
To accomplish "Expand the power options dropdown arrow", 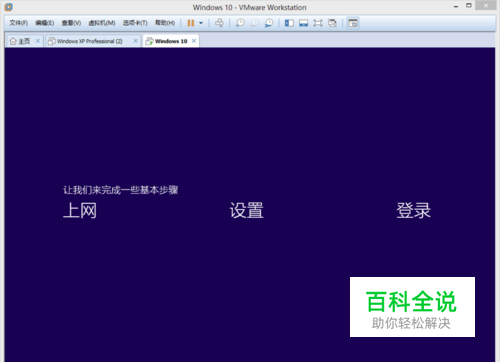I will click(x=201, y=23).
